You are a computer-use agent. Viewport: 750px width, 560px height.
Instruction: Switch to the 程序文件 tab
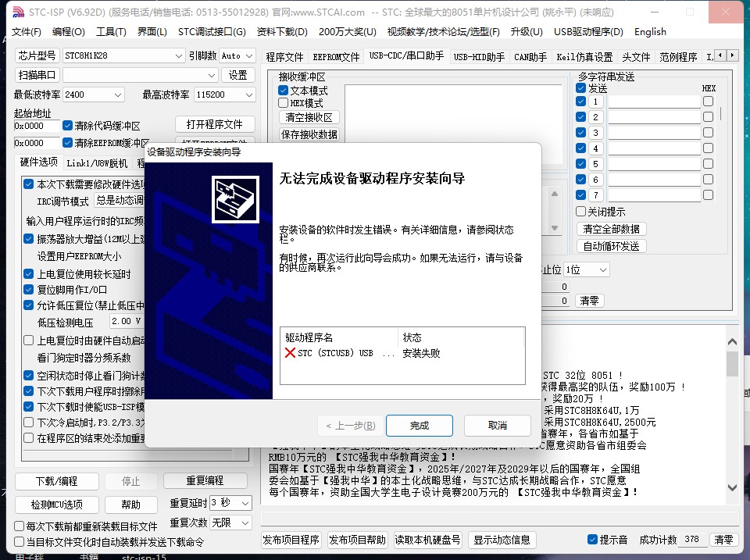click(284, 57)
